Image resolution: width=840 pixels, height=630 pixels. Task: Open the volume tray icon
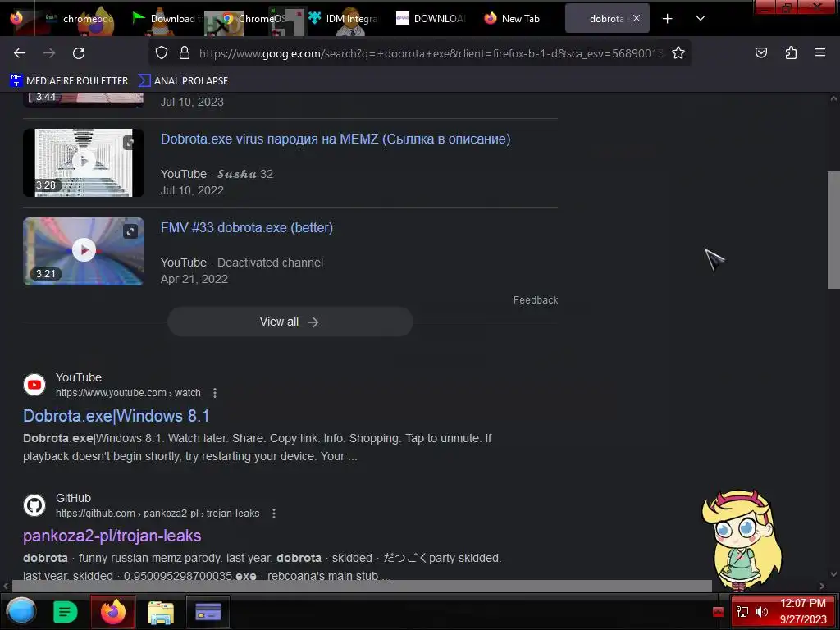[762, 612]
